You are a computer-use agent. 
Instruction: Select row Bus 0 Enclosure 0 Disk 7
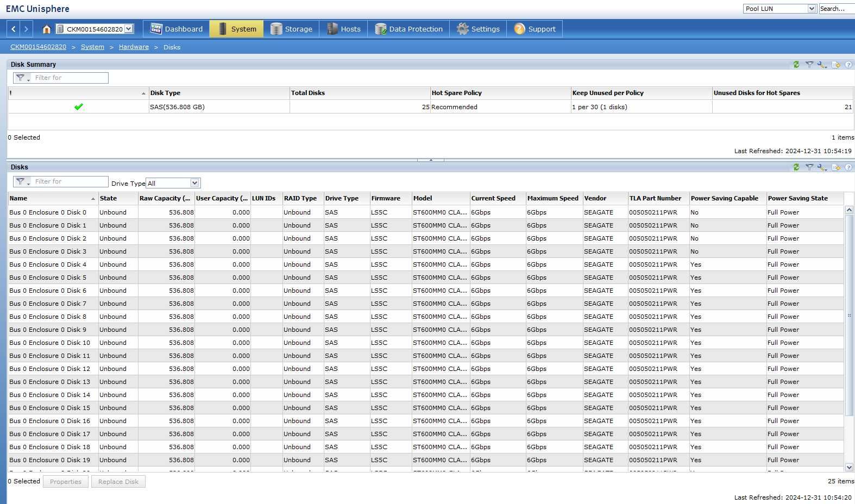coord(426,304)
